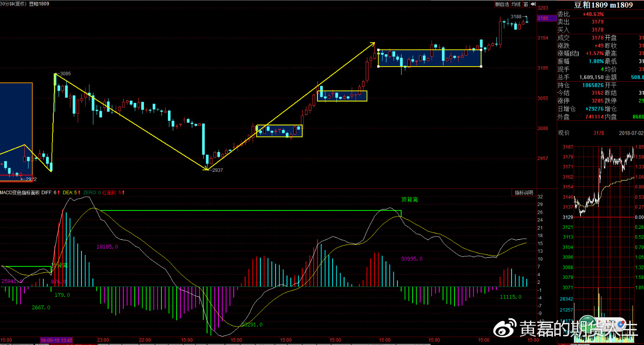Click the 外盘 value 741114
The width and height of the screenshot is (644, 345).
[x=594, y=117]
